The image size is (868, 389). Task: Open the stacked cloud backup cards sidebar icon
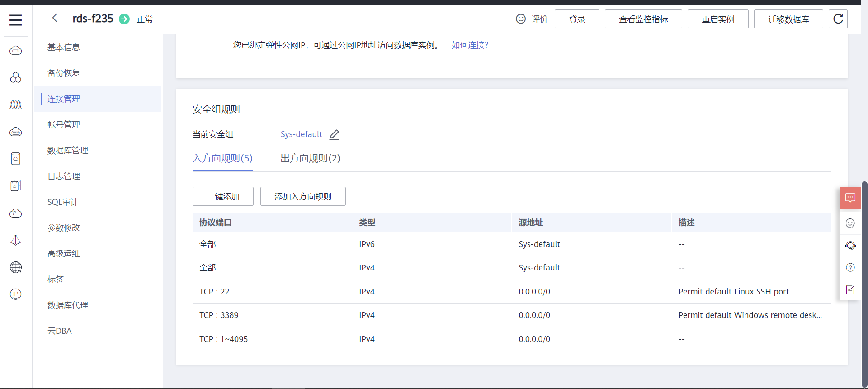(x=16, y=186)
